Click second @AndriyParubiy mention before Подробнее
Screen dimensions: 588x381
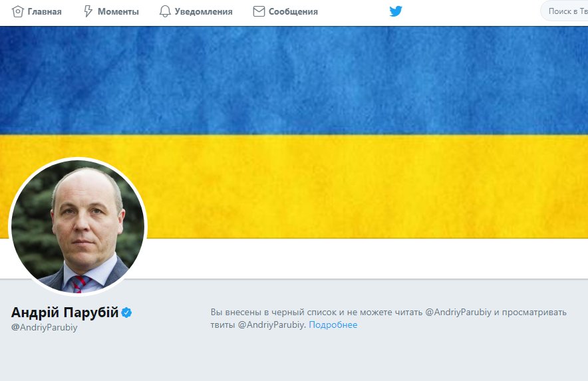tap(271, 324)
